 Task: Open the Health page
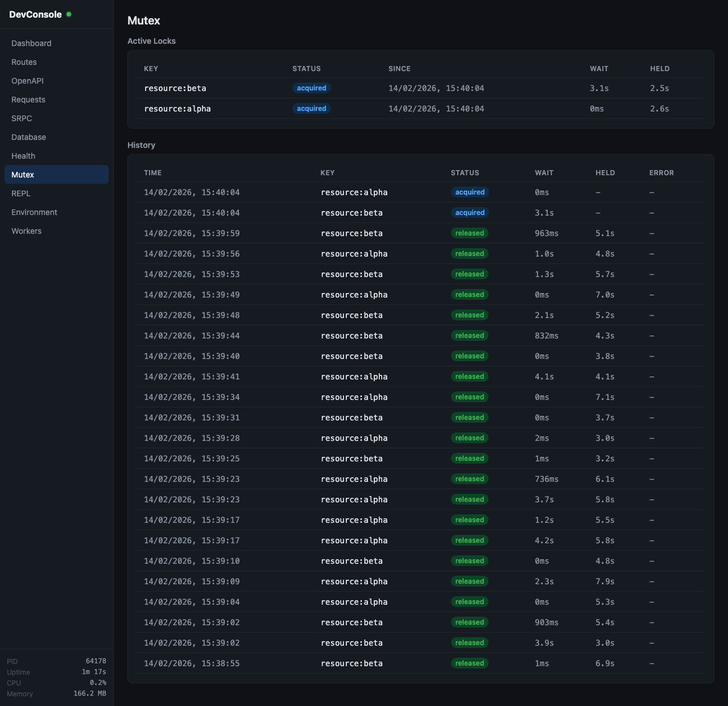(x=23, y=156)
